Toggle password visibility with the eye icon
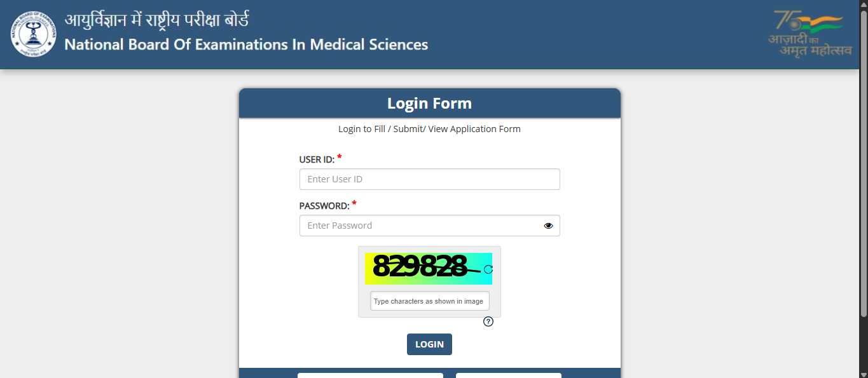Image resolution: width=868 pixels, height=378 pixels. [548, 226]
